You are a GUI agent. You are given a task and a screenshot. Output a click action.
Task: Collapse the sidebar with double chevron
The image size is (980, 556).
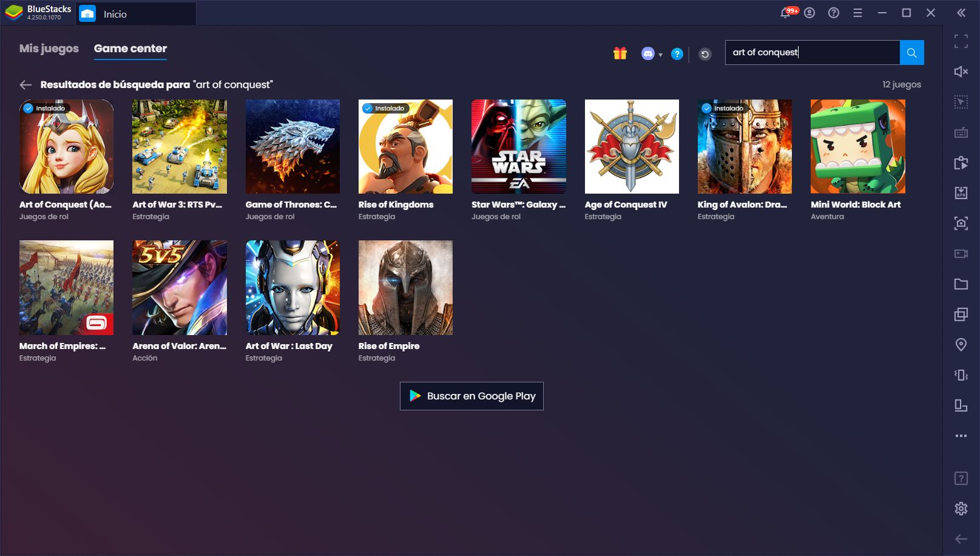coord(961,13)
